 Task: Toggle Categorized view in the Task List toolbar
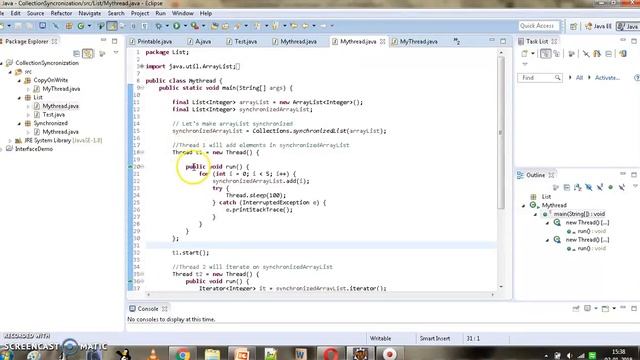[545, 53]
